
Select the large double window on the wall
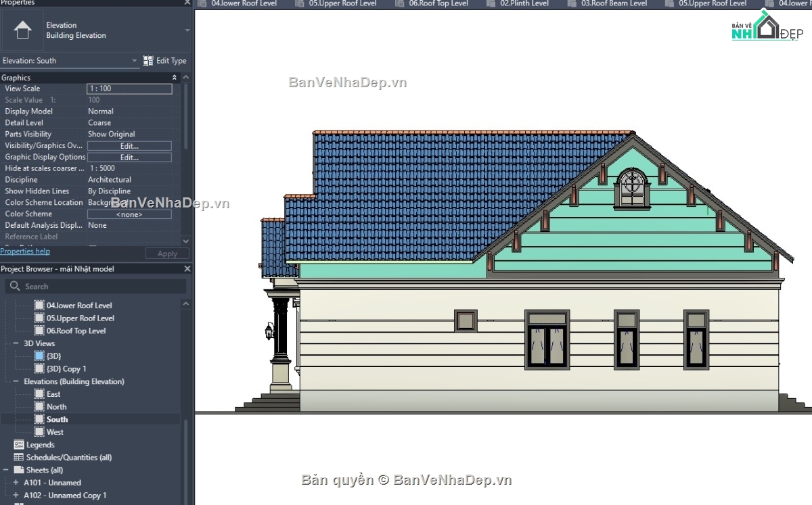pyautogui.click(x=547, y=339)
